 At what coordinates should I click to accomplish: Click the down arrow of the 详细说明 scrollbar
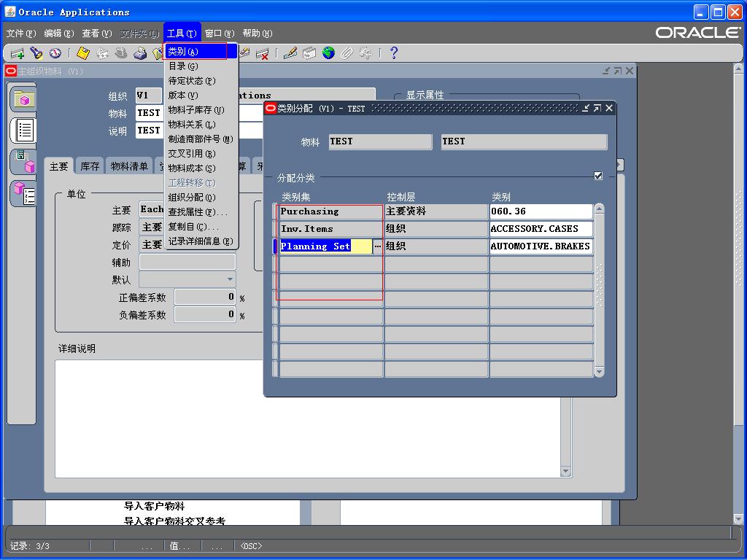(x=565, y=472)
